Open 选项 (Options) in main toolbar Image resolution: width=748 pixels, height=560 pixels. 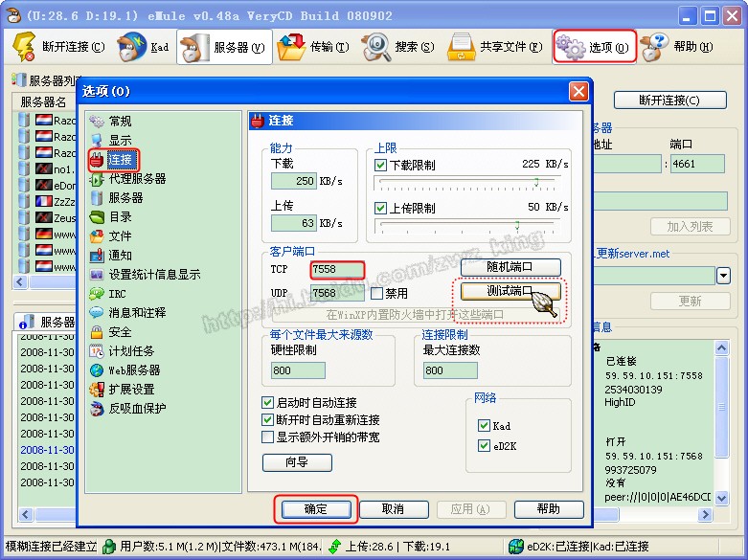tap(595, 47)
